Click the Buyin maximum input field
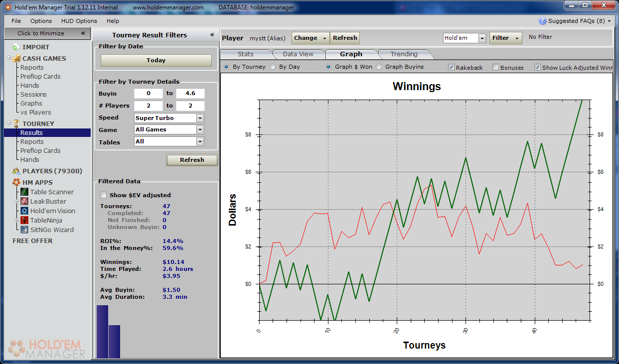Image resolution: width=619 pixels, height=364 pixels. click(x=190, y=93)
